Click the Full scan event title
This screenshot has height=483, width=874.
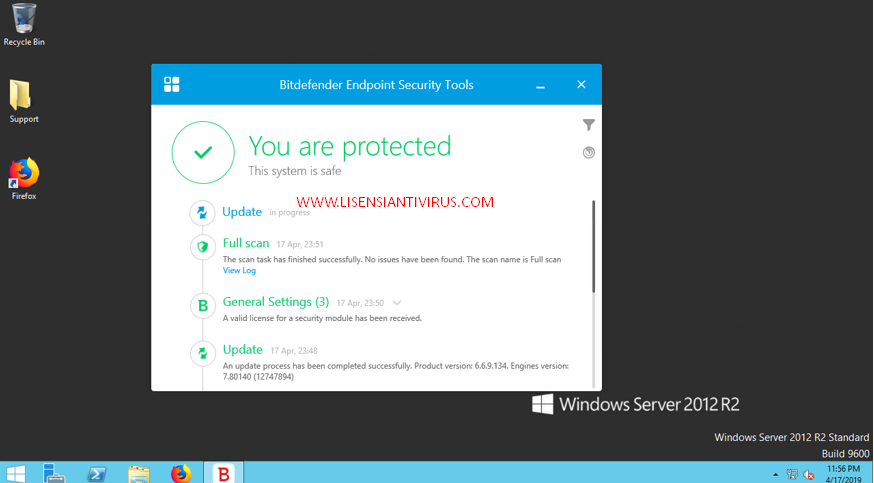tap(245, 243)
